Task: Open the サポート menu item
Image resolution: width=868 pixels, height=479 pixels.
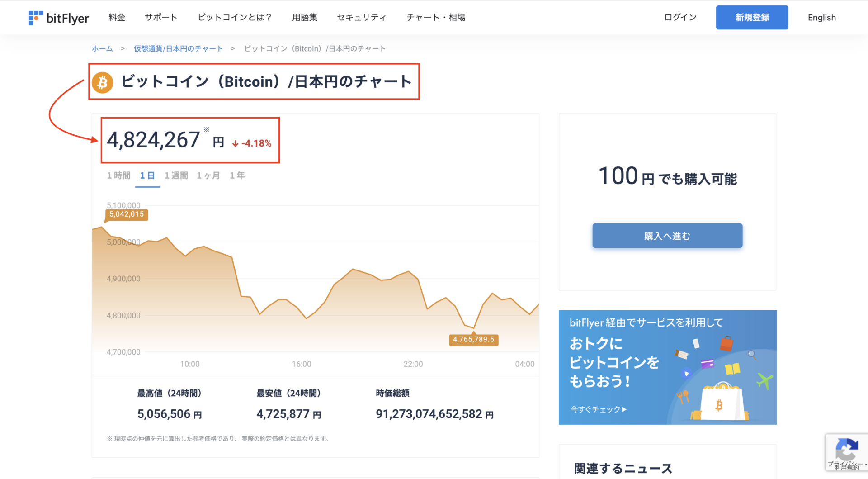Action: click(161, 17)
